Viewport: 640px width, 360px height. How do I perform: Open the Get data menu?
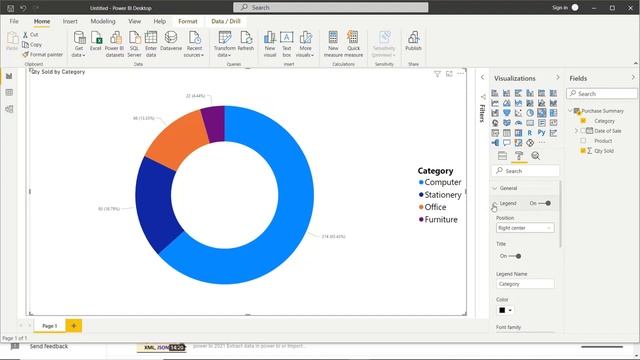tap(79, 44)
